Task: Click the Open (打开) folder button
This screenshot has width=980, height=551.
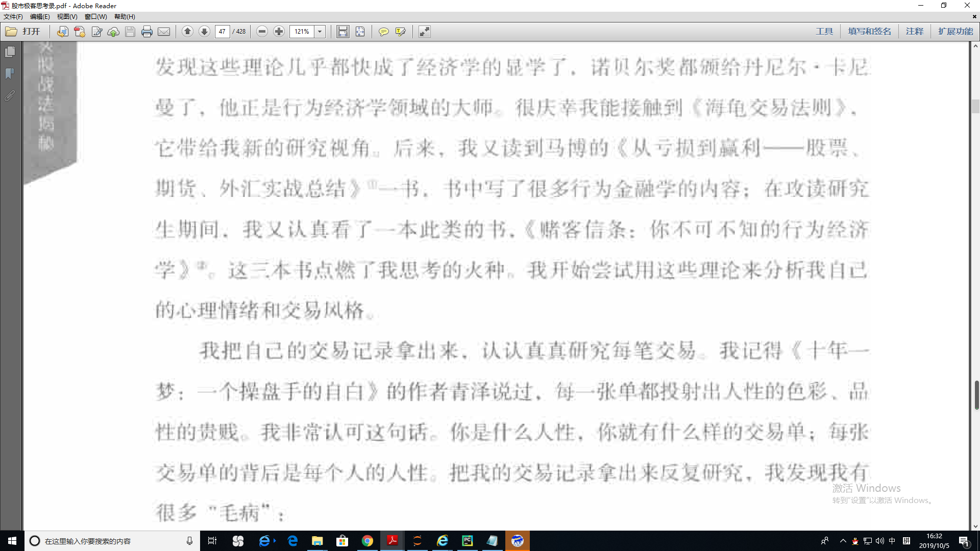Action: [x=22, y=32]
